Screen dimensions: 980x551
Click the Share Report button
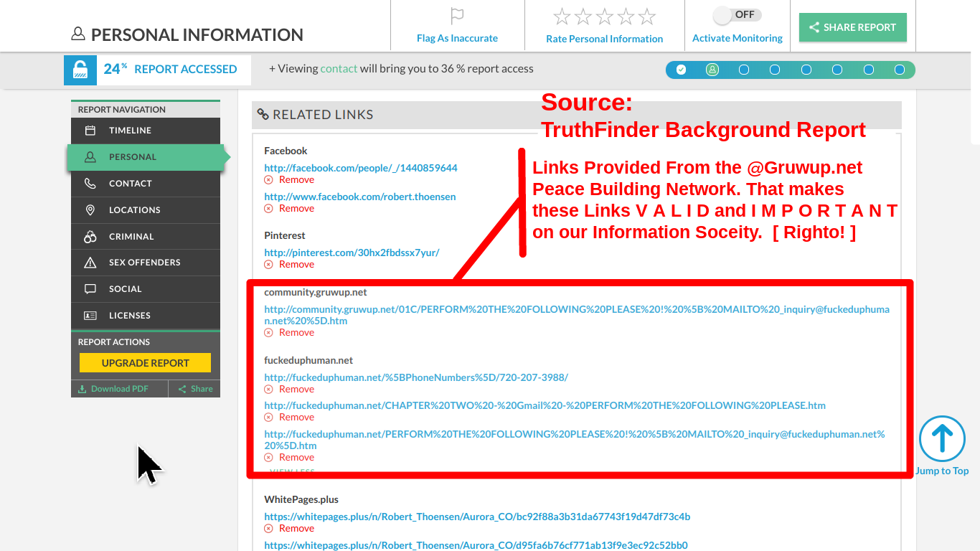click(x=853, y=27)
